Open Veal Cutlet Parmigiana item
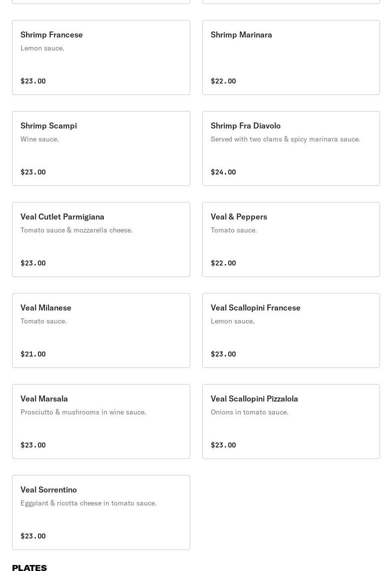 point(101,239)
